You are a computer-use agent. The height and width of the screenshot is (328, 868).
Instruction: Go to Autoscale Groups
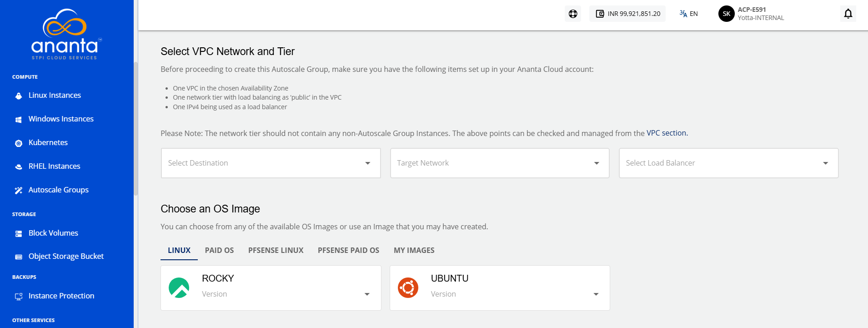pyautogui.click(x=59, y=190)
